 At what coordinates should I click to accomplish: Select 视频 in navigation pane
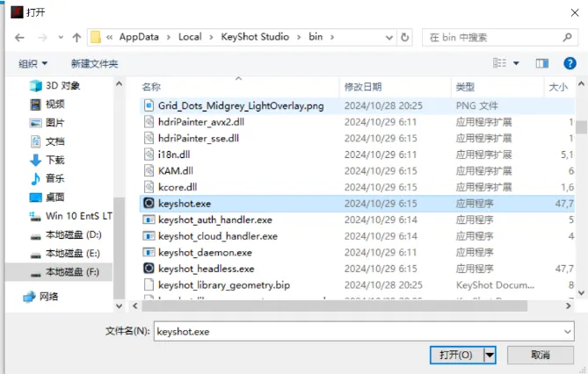tap(47, 104)
